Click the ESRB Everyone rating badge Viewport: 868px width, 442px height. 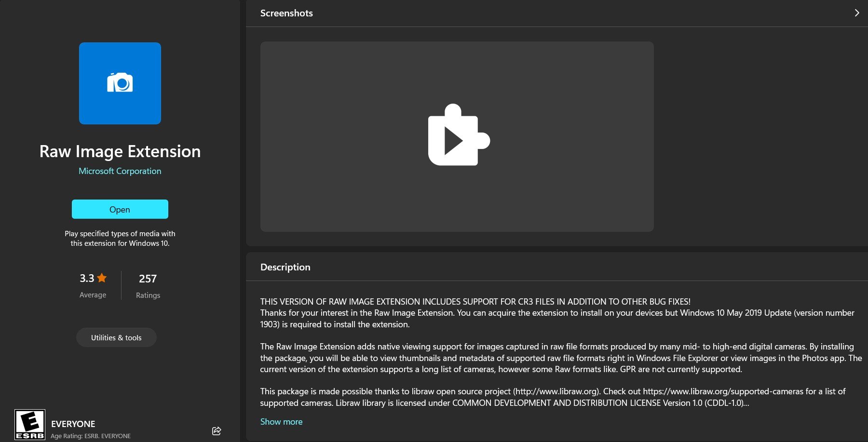(30, 425)
